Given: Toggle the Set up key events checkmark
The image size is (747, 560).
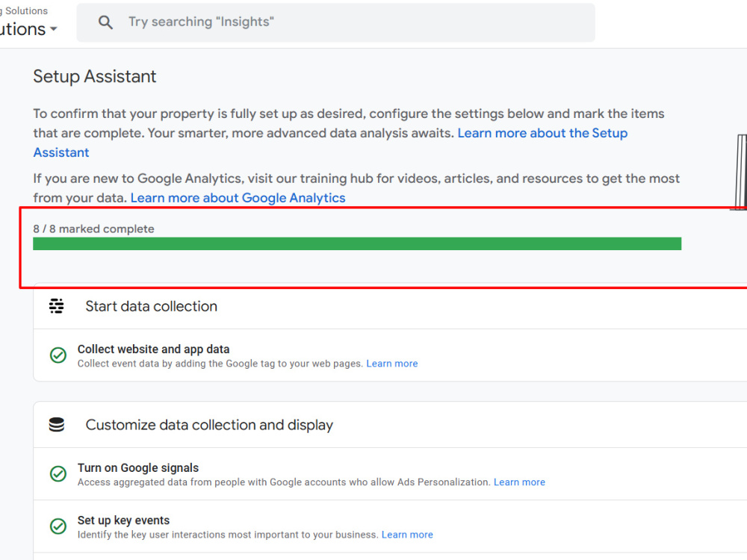Looking at the screenshot, I should click(x=58, y=526).
